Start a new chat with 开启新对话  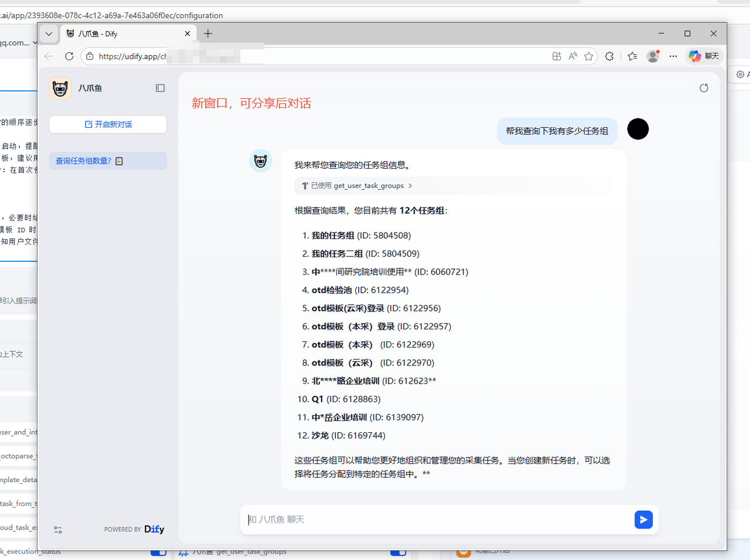tap(108, 124)
